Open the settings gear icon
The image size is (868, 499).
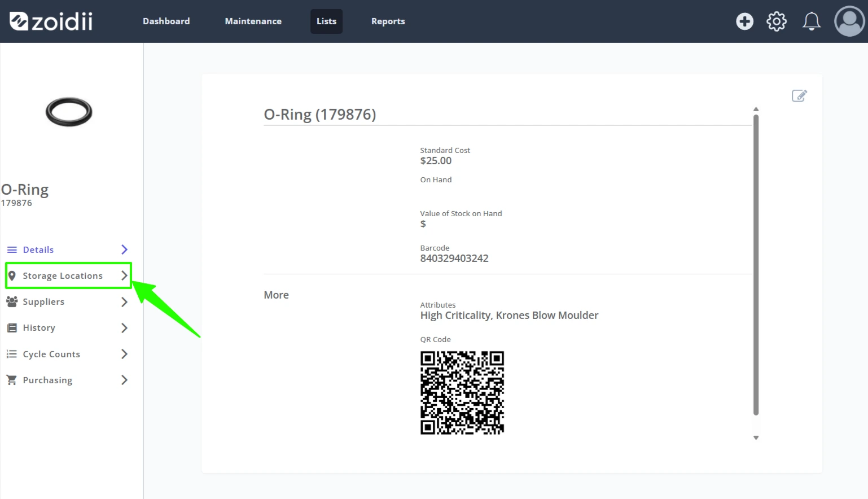pyautogui.click(x=777, y=21)
